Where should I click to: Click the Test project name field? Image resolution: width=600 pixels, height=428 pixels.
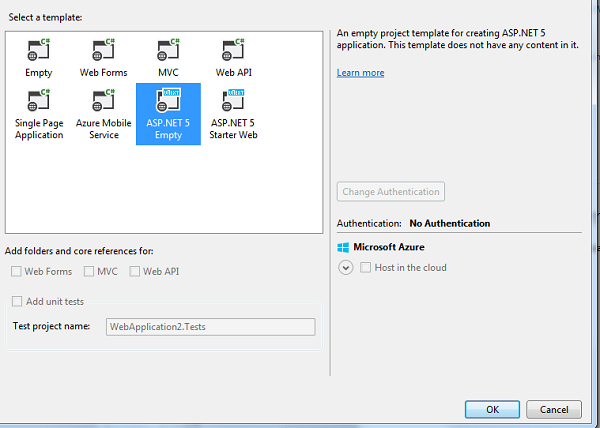pos(211,327)
